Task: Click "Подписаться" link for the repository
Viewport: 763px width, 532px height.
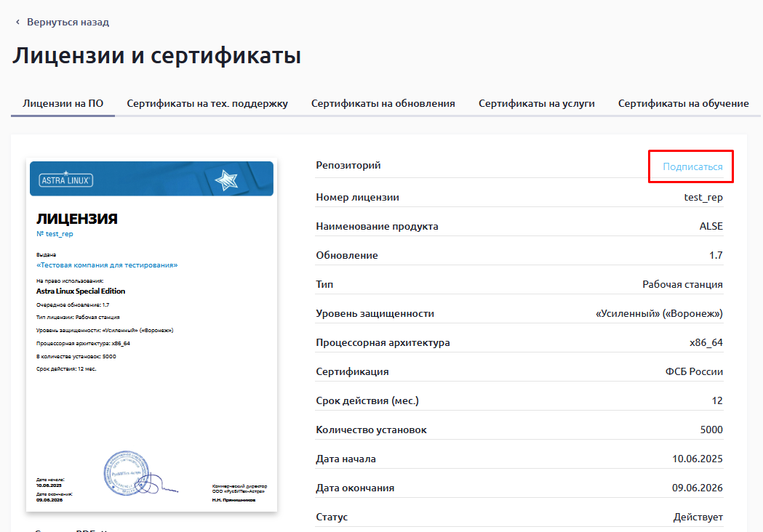Action: (x=692, y=166)
